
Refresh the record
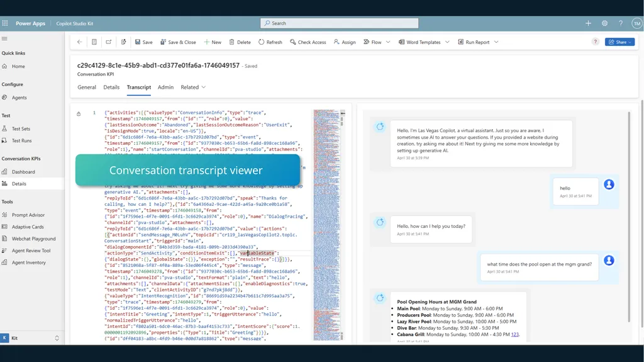270,42
